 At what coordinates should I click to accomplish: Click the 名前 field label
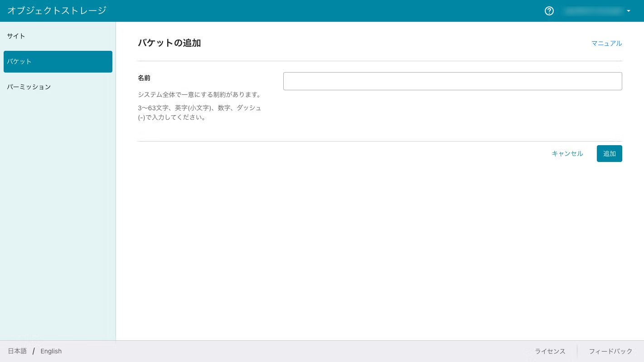[x=144, y=78]
